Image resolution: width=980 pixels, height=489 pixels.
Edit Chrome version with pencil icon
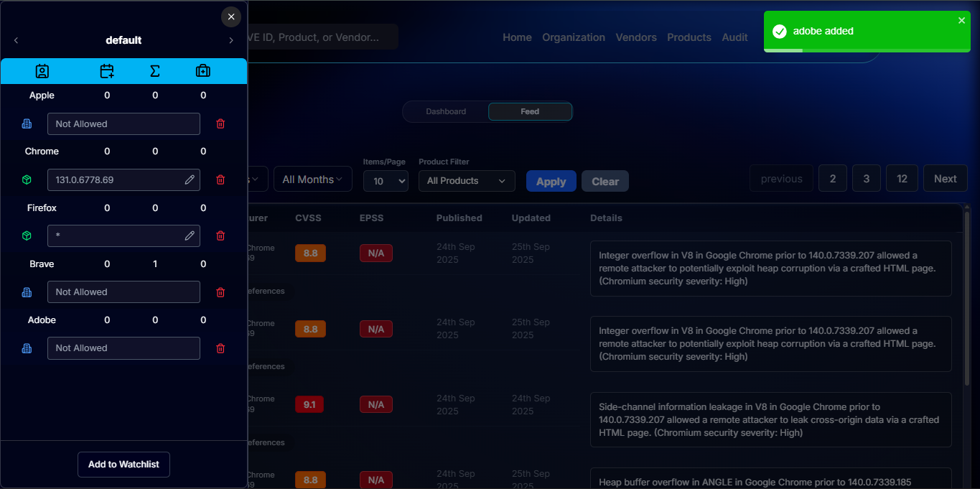190,180
